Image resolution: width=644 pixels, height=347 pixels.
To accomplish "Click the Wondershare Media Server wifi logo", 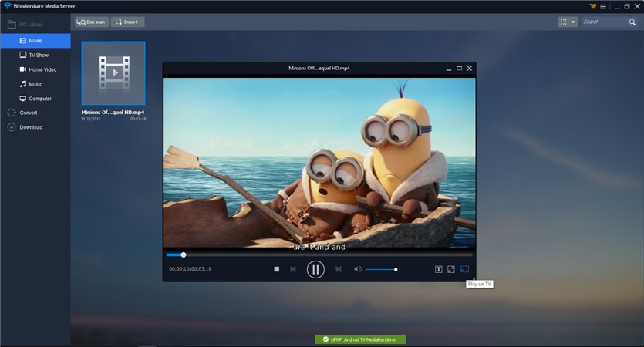I will click(x=8, y=5).
